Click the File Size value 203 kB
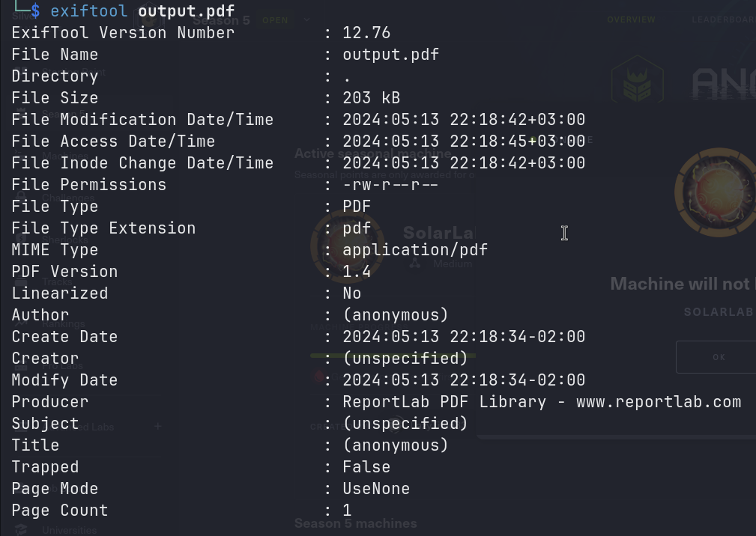This screenshot has height=536, width=756. point(371,98)
